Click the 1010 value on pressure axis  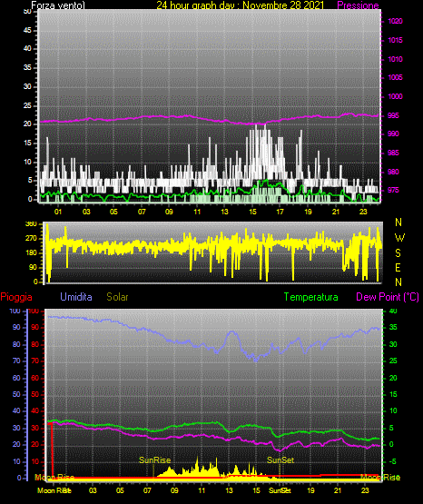point(395,59)
